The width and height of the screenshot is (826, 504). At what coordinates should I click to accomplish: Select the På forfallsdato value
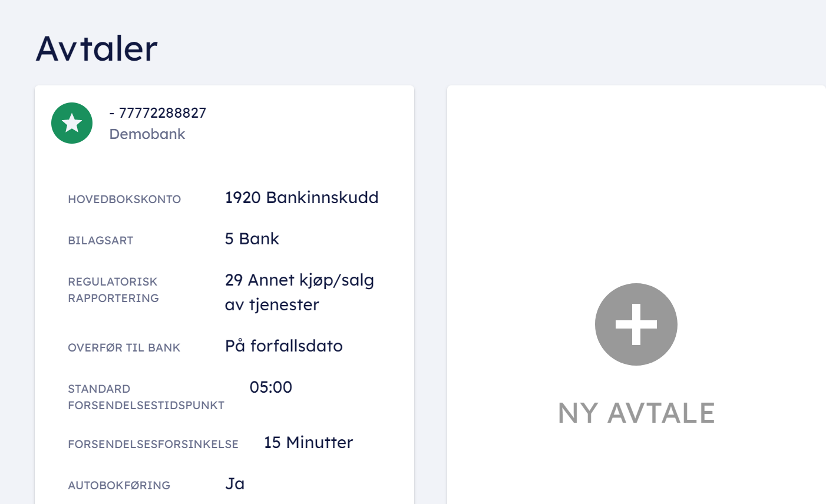(x=284, y=346)
